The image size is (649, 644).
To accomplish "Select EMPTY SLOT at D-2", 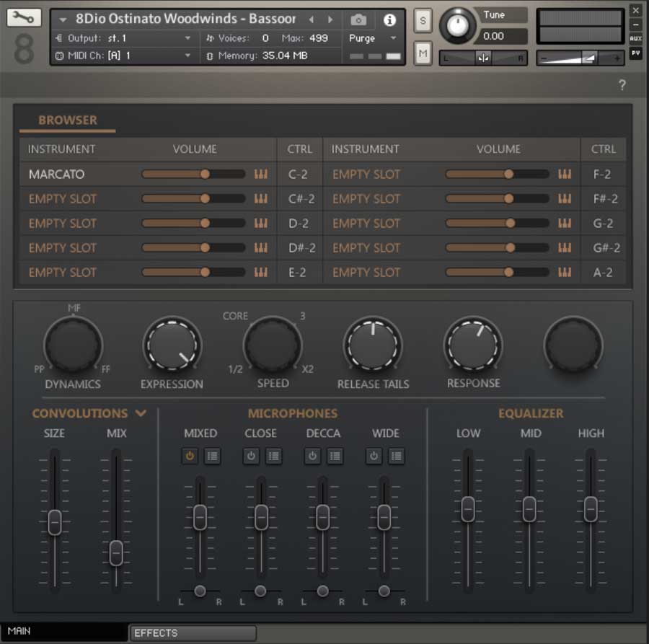I will (x=63, y=224).
